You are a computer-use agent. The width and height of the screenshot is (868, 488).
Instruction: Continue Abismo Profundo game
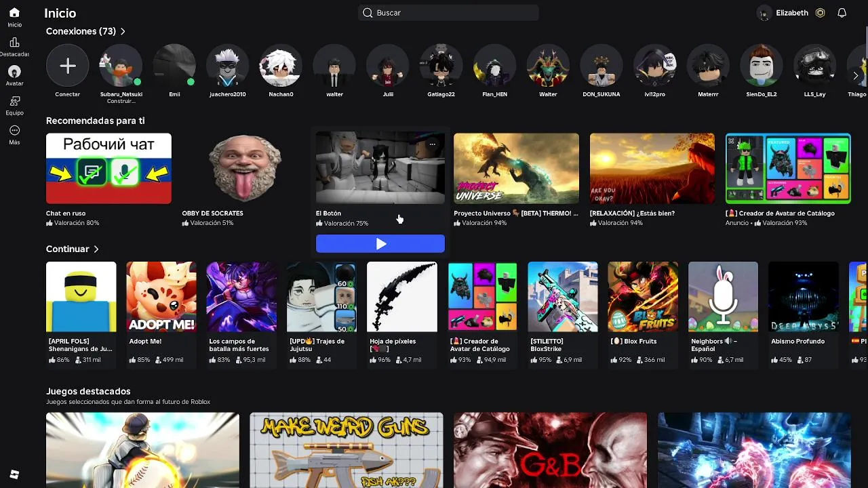point(803,297)
